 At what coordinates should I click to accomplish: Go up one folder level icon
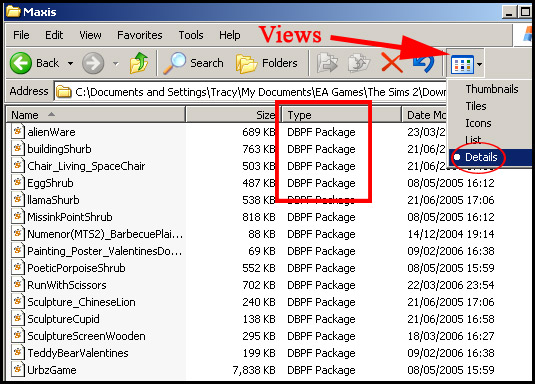139,63
